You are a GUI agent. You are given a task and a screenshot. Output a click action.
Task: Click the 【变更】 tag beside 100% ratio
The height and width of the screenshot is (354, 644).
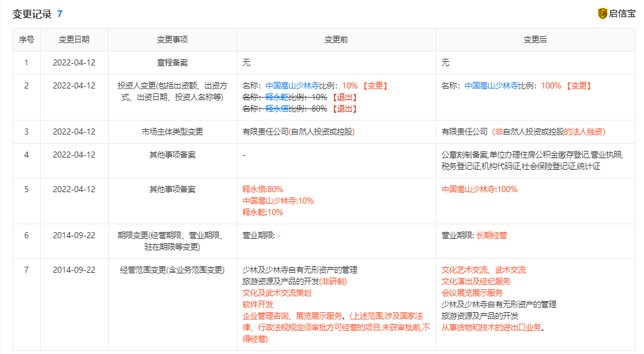(578, 85)
